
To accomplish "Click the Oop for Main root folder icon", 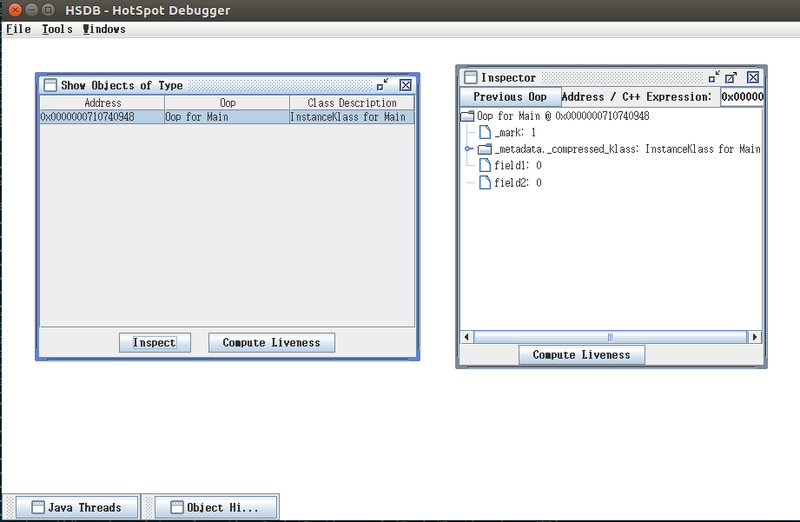I will tap(467, 116).
